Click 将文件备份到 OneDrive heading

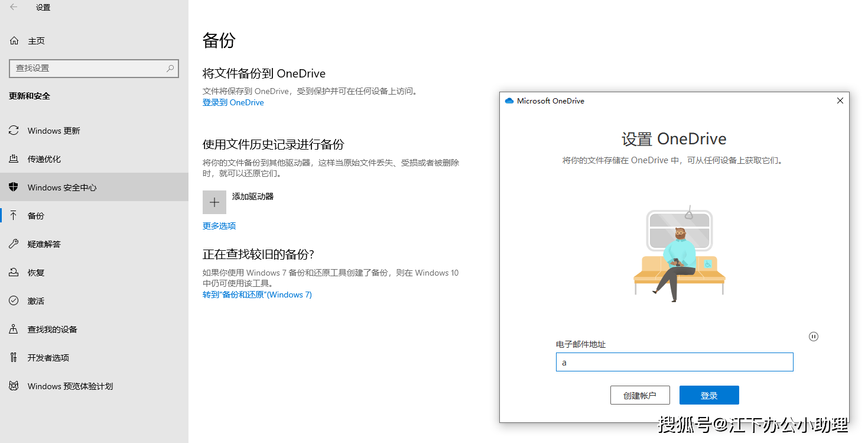click(264, 73)
